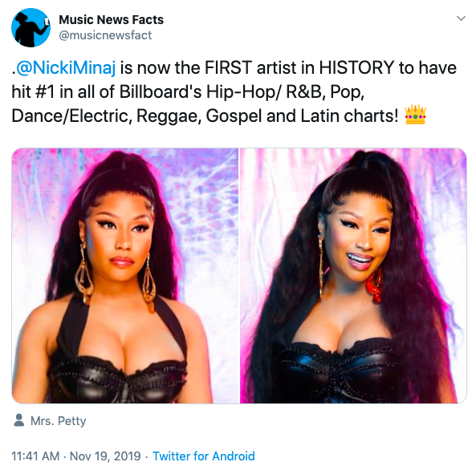Screen dimensions: 476x474
Task: Click the word Gospel in the tweet
Action: pyautogui.click(x=234, y=117)
